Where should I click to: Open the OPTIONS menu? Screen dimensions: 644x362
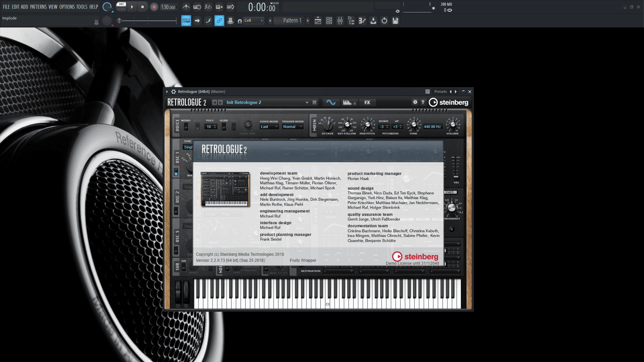(x=67, y=7)
